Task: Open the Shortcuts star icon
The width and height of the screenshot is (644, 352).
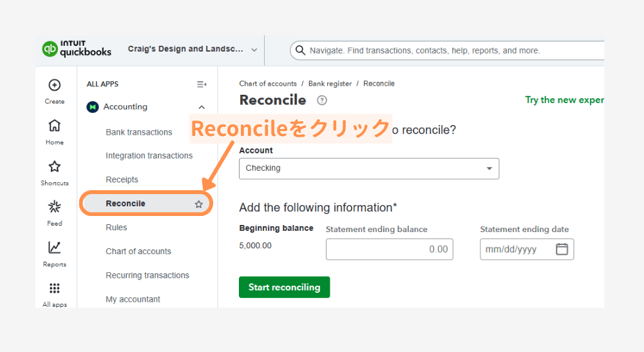Action: (x=55, y=167)
